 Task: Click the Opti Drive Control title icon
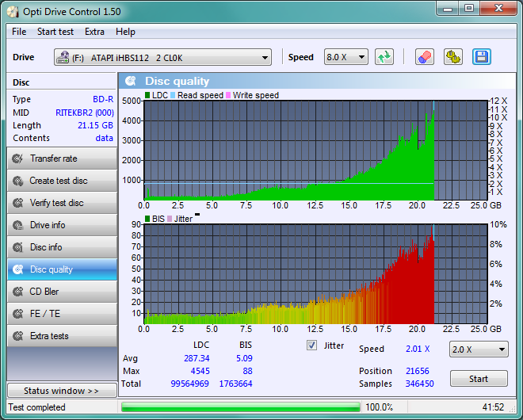pos(13,12)
